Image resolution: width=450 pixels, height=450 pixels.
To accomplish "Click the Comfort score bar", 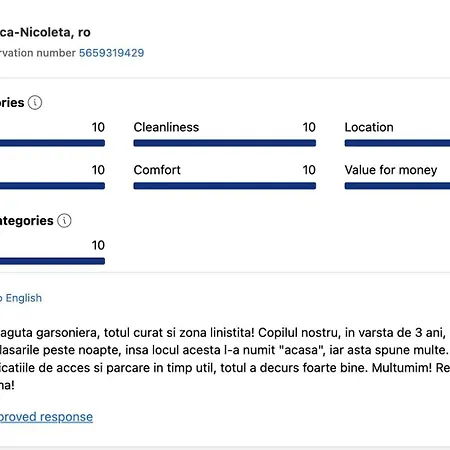I will [x=225, y=186].
